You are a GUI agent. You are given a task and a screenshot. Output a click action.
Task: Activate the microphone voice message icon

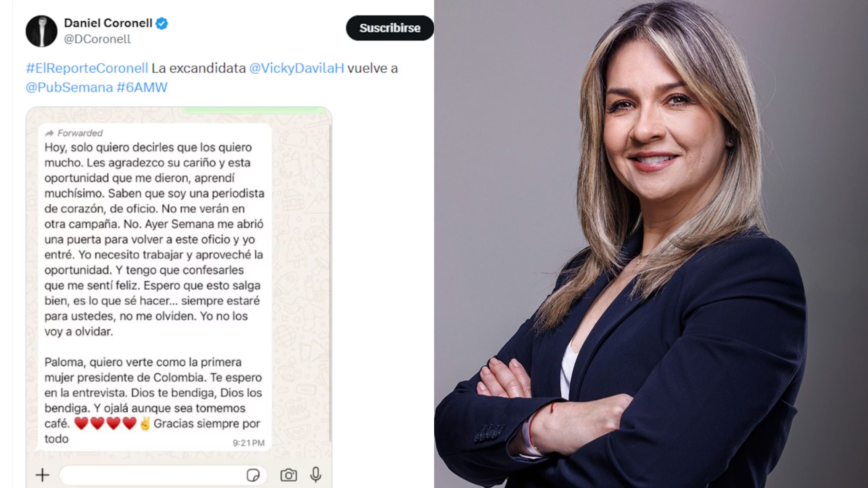coord(316,474)
